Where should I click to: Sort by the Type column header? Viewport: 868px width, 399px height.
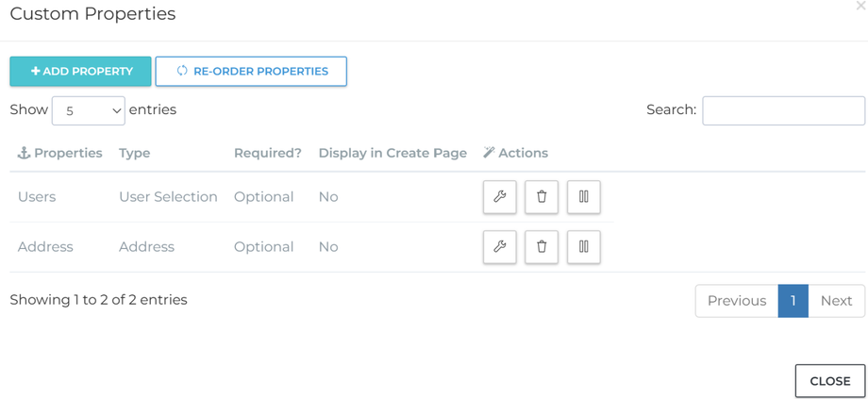pos(135,153)
